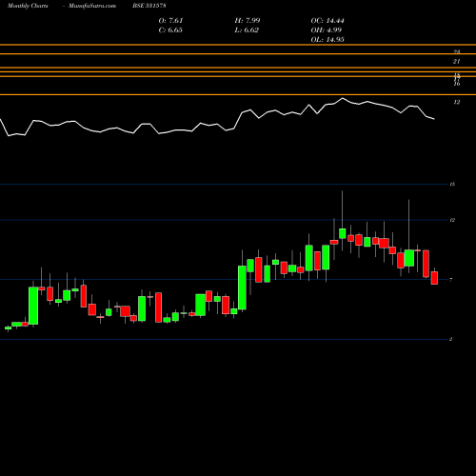Select the open value O: 7.61
The height and width of the screenshot is (476, 476).
tap(170, 21)
